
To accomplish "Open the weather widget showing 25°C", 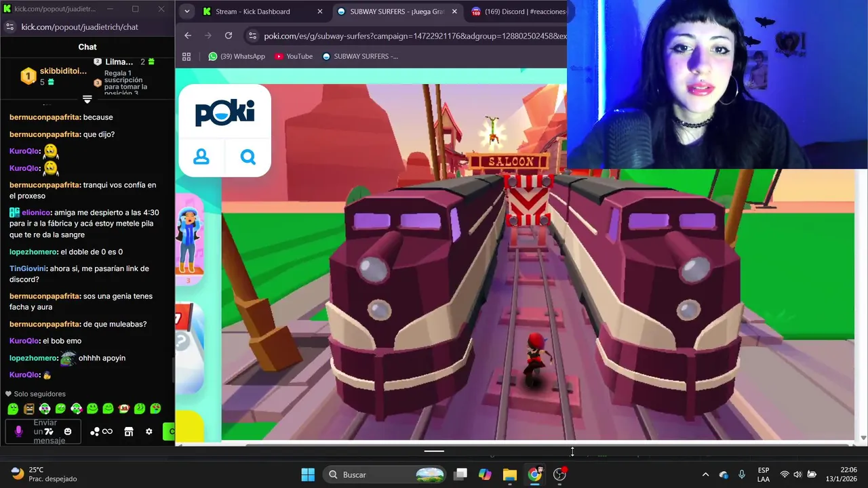I will tap(44, 474).
